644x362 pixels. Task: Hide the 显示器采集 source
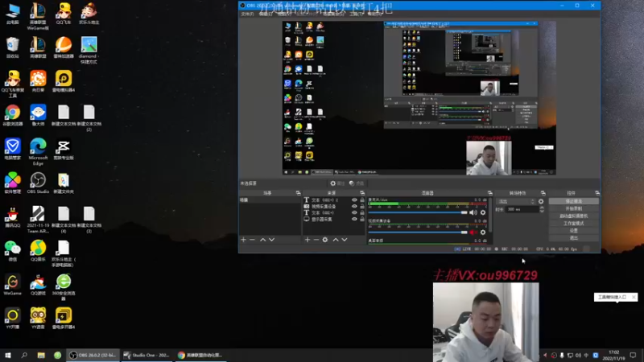pos(354,219)
